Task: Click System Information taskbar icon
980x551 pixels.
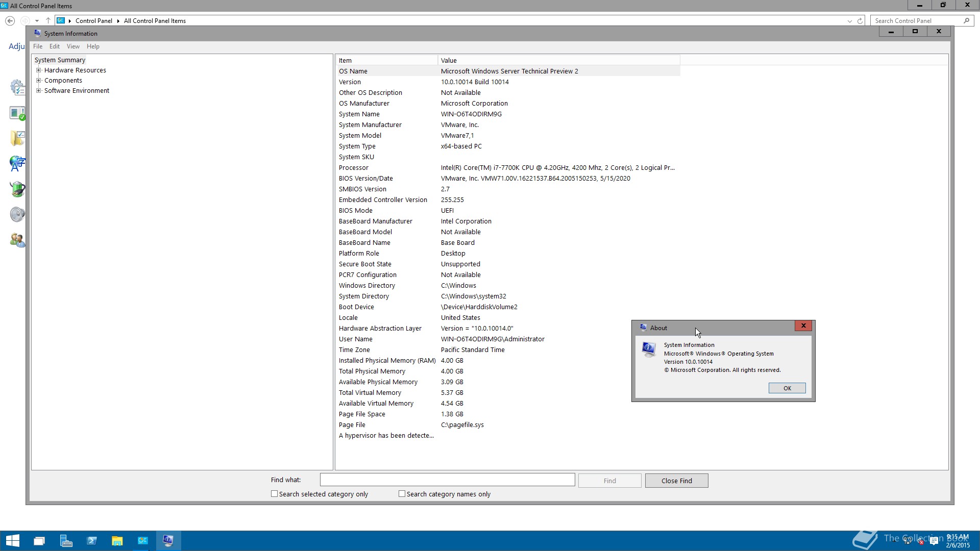Action: (168, 541)
